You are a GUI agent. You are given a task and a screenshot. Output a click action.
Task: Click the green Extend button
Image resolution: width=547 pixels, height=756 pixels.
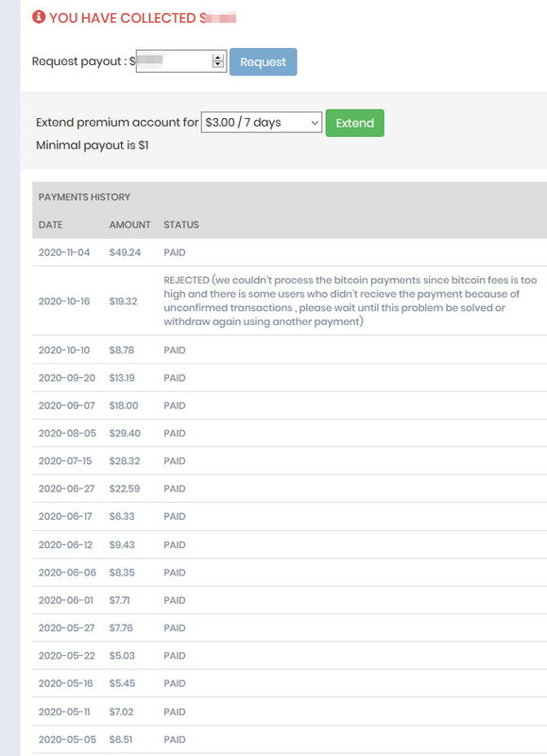[x=354, y=123]
